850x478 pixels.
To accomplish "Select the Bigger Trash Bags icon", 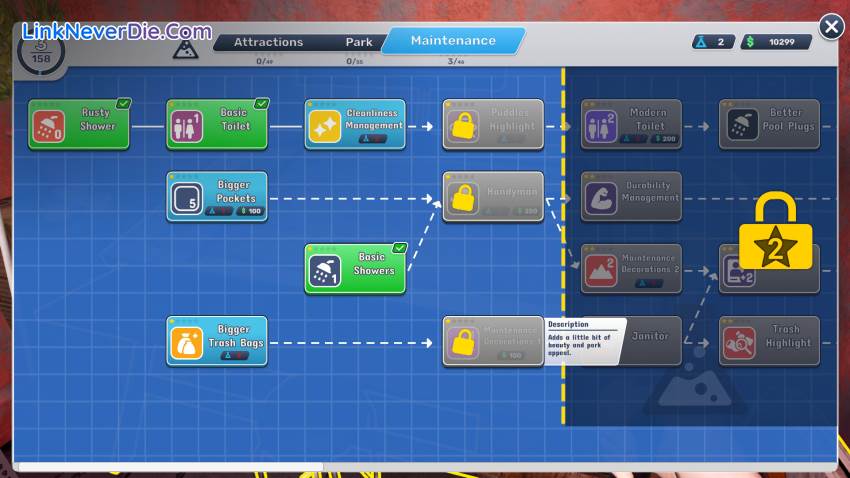I will (187, 342).
